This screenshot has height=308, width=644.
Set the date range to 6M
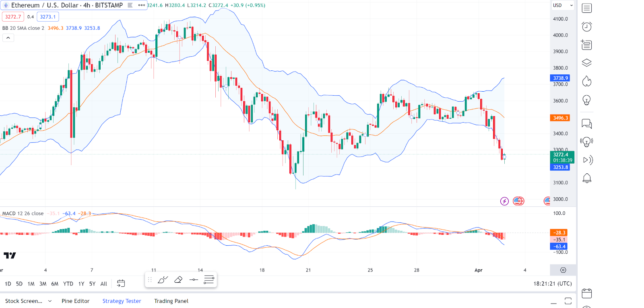(x=55, y=283)
